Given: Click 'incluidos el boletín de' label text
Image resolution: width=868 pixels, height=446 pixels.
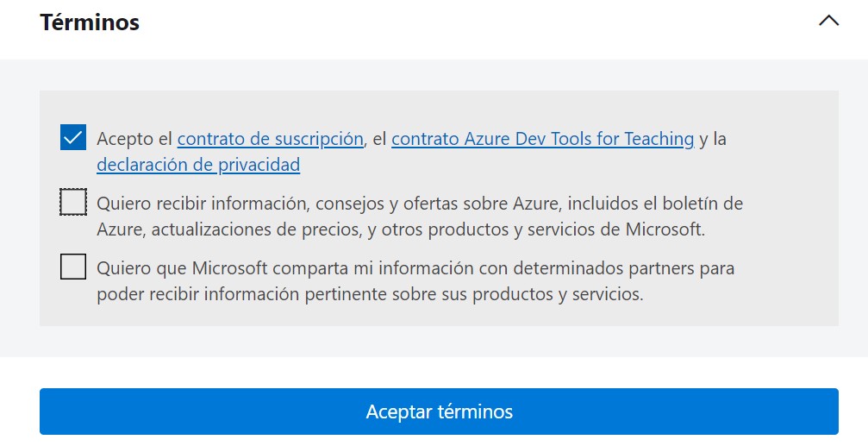Looking at the screenshot, I should click(x=655, y=204).
